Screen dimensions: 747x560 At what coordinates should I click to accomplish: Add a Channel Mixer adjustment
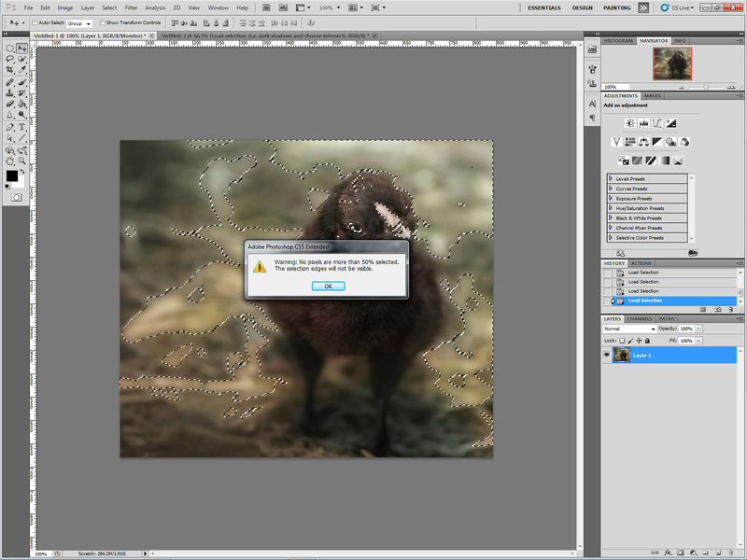click(684, 142)
